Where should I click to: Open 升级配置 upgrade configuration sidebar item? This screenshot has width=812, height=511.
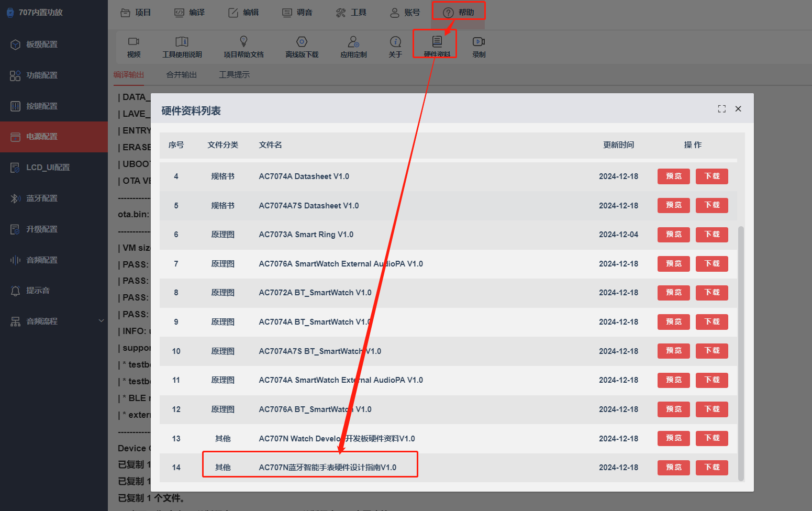[54, 229]
